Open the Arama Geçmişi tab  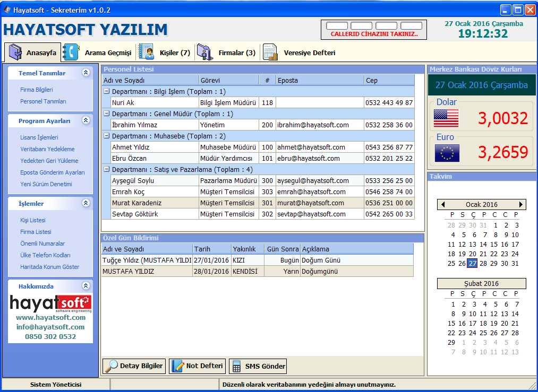(98, 53)
